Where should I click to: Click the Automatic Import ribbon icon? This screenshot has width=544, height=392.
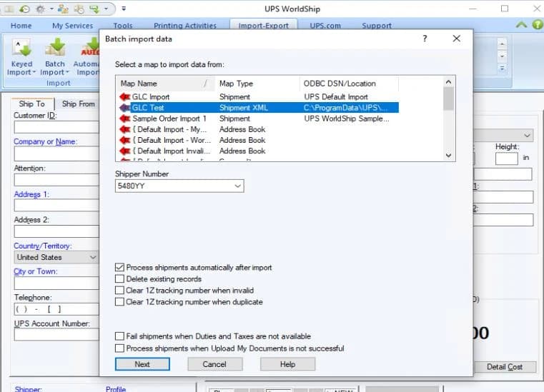pyautogui.click(x=90, y=48)
